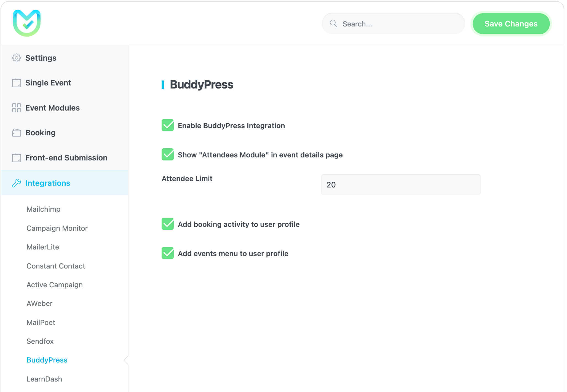Viewport: 567px width, 392px height.
Task: Click the search magnifier icon
Action: click(333, 23)
